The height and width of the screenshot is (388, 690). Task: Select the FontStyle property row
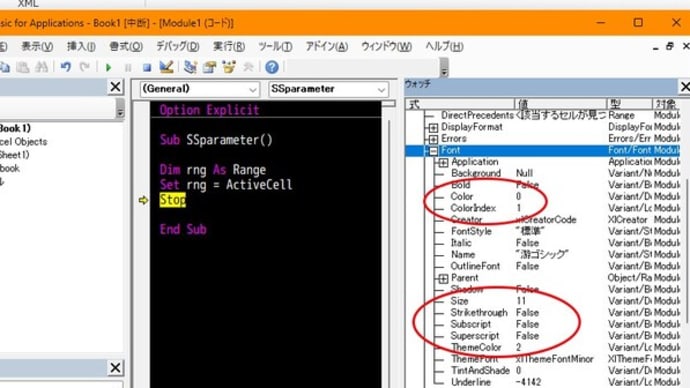(x=543, y=231)
